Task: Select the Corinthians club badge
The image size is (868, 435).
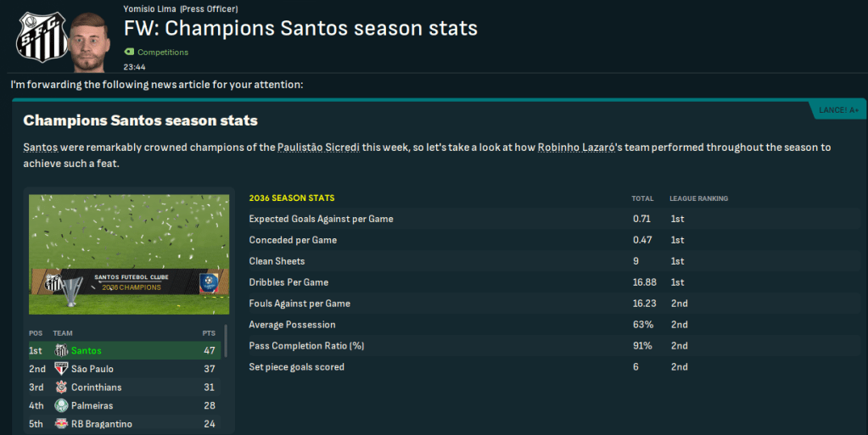Action: [x=61, y=388]
